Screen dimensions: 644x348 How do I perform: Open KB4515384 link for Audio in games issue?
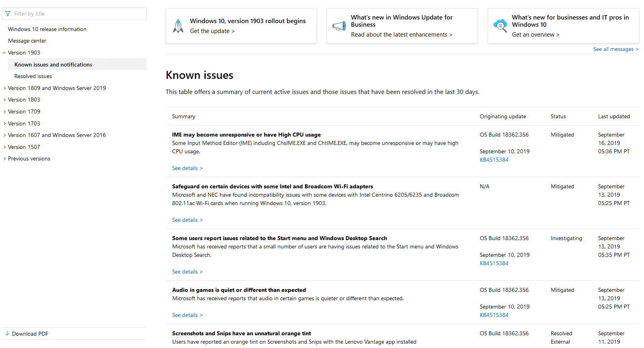(x=494, y=315)
